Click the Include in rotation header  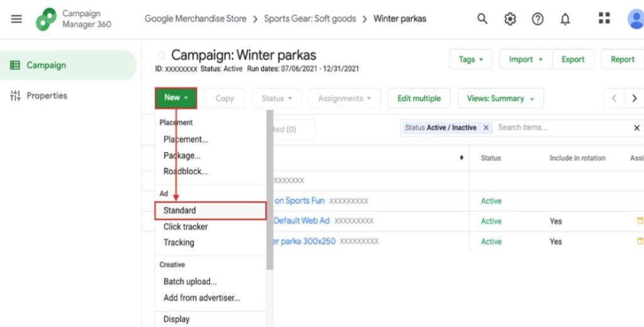coord(577,158)
